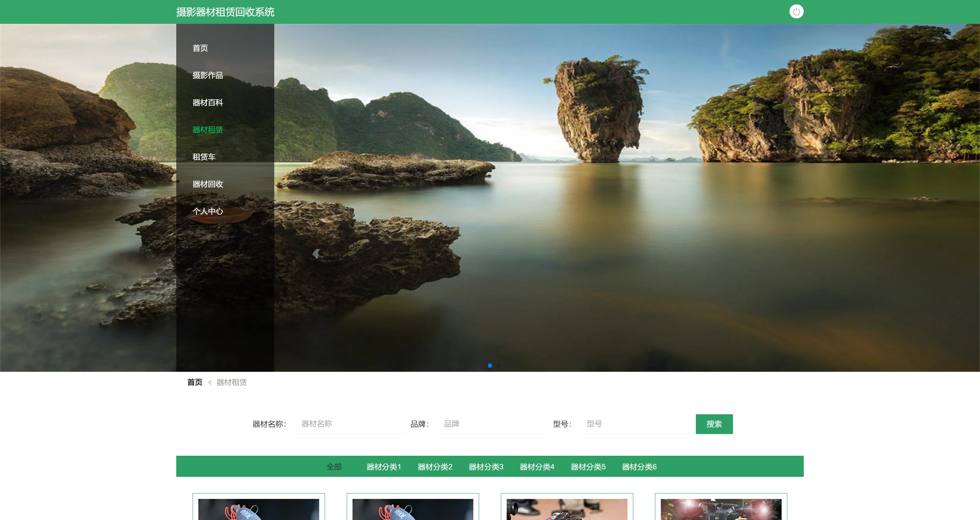Click the power logout icon
The image size is (980, 520).
(796, 12)
